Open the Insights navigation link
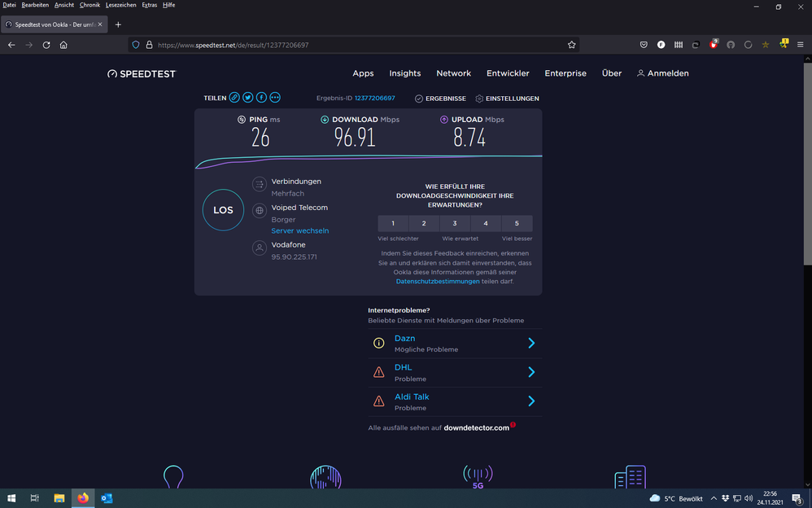 pos(405,73)
